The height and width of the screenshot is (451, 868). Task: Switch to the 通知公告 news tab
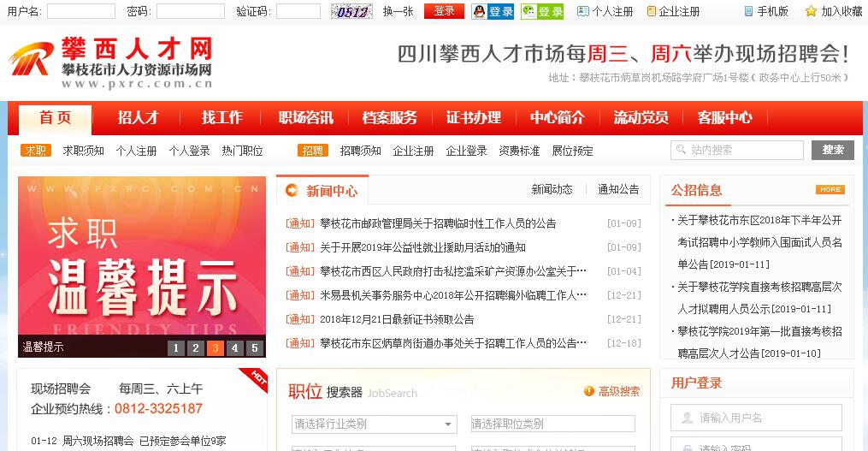click(x=618, y=189)
